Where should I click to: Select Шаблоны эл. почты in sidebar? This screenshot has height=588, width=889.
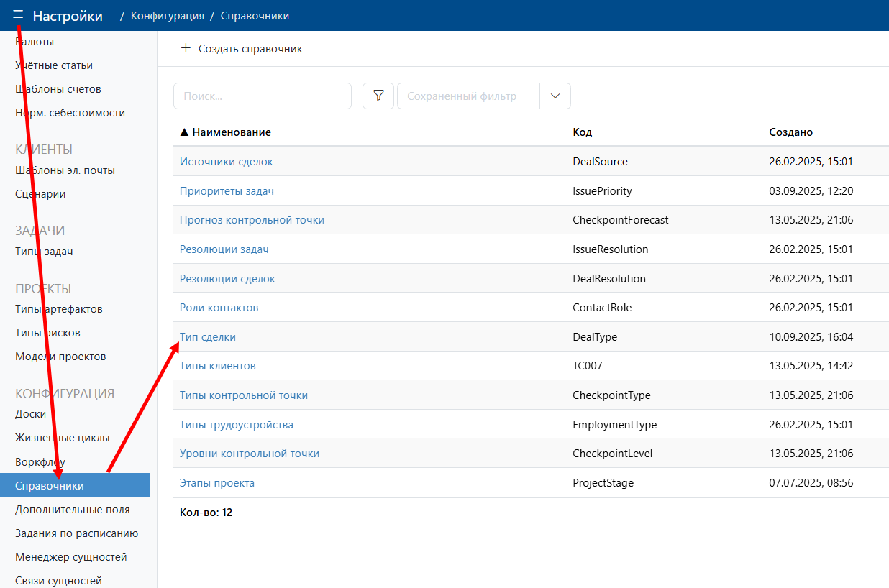click(x=65, y=170)
